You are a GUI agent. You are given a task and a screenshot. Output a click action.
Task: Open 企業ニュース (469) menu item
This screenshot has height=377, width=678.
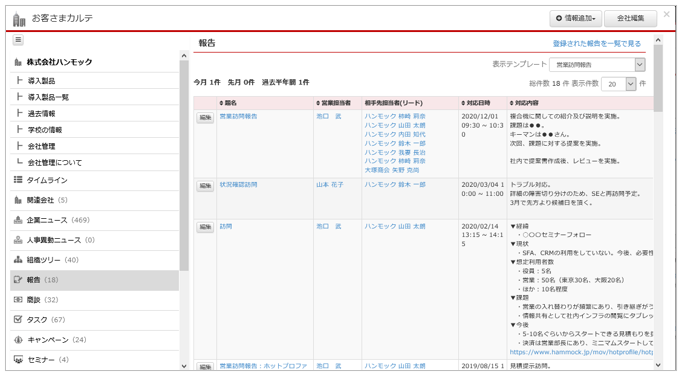coord(94,220)
